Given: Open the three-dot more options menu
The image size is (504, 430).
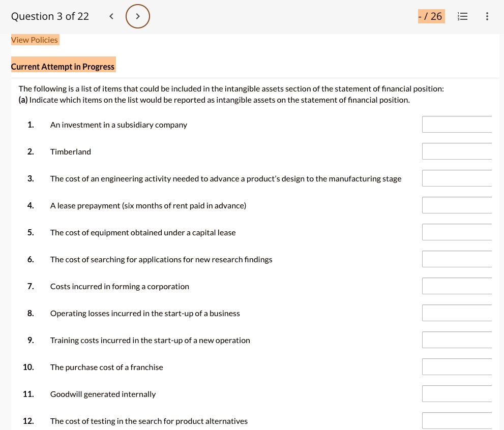Looking at the screenshot, I should 487,16.
